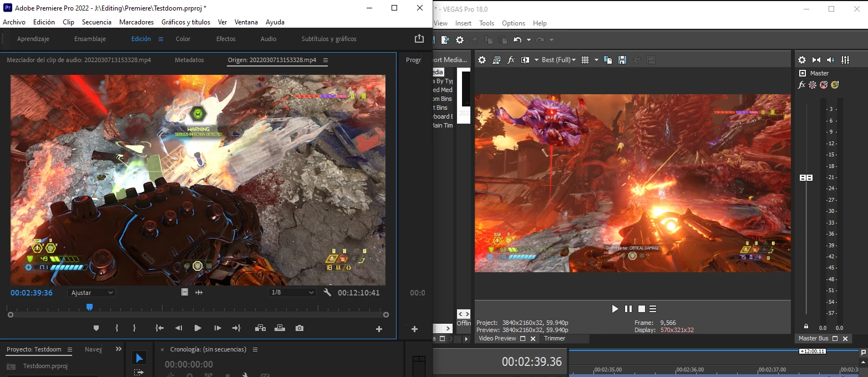Open VEGAS project properties gear in main toolbar
Viewport: 868px width, 377px height.
pyautogui.click(x=460, y=40)
